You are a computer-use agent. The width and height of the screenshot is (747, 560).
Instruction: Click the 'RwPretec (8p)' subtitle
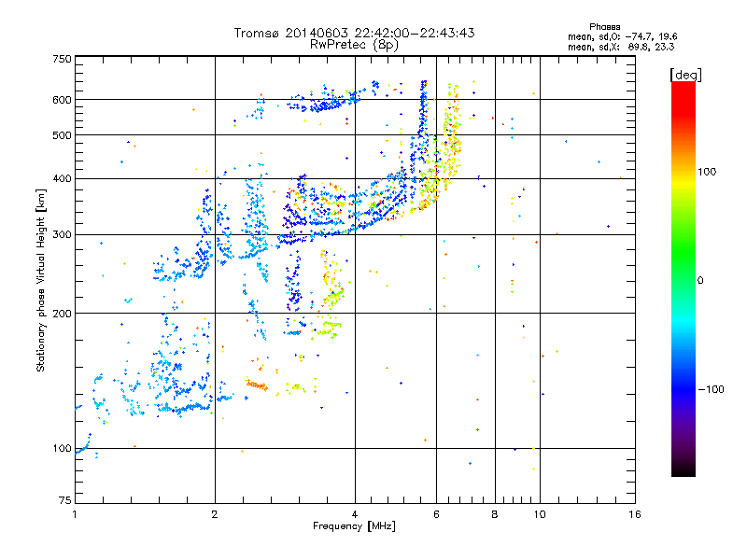pos(354,45)
